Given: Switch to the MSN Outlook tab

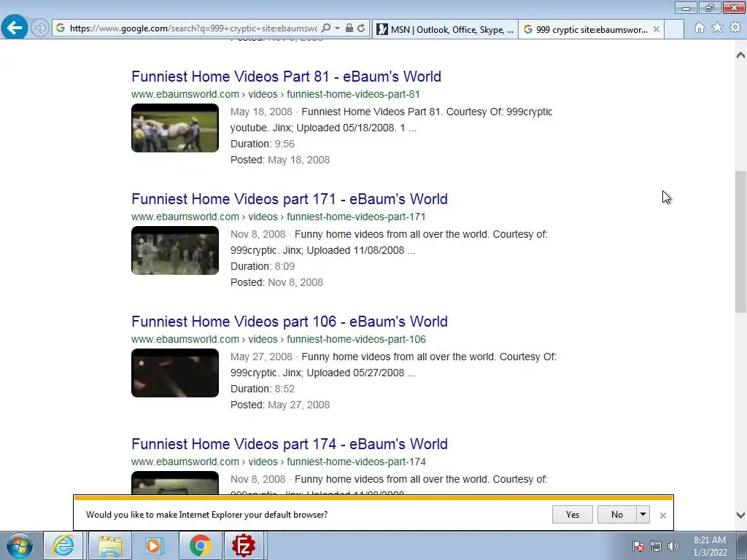Looking at the screenshot, I should pyautogui.click(x=445, y=29).
